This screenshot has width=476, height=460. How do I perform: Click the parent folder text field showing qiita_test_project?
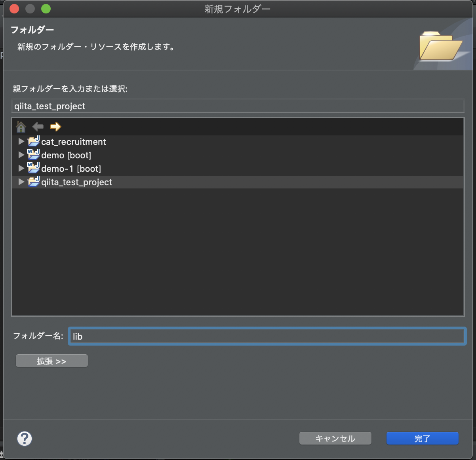[x=238, y=106]
